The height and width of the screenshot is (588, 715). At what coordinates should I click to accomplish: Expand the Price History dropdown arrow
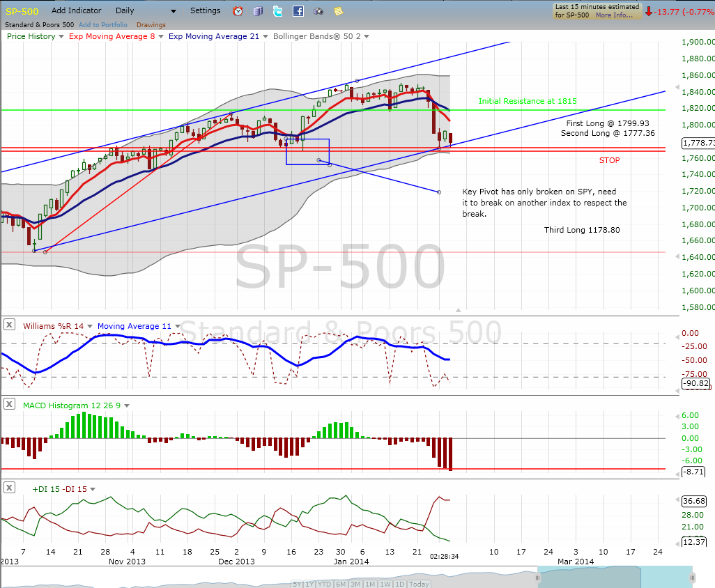pos(61,36)
